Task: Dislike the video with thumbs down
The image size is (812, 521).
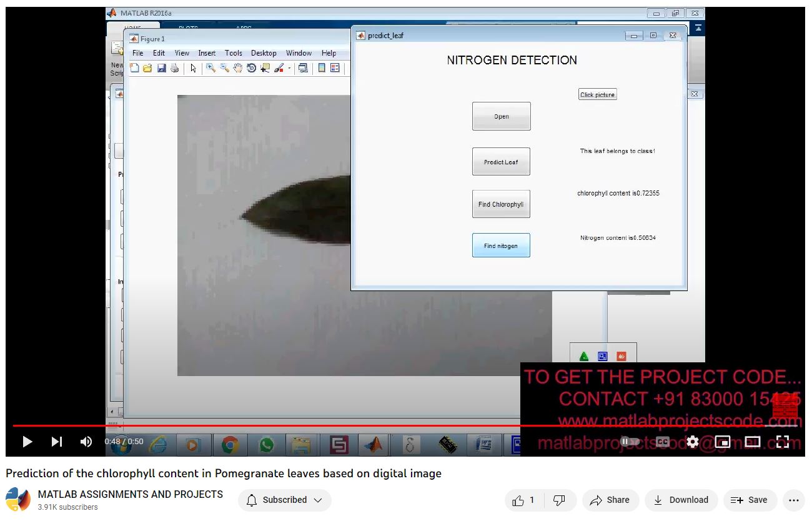Action: tap(560, 500)
